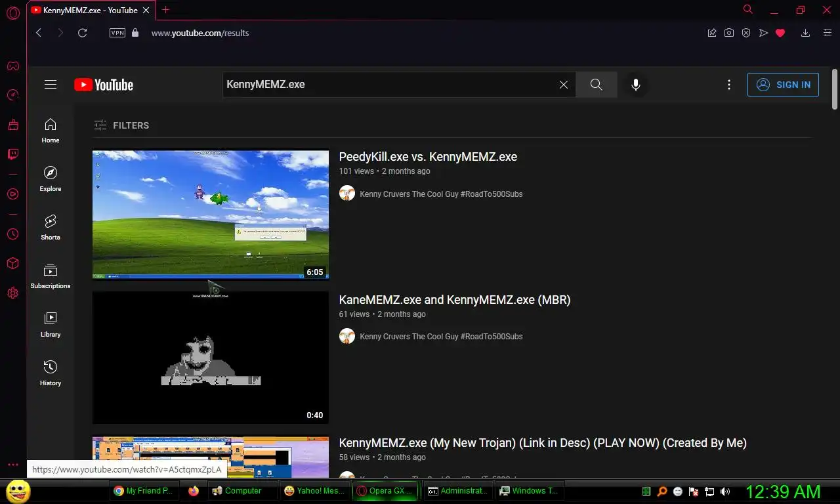Screen dimensions: 840x504
Task: Open GX Control speedometer icon
Action: point(13,95)
